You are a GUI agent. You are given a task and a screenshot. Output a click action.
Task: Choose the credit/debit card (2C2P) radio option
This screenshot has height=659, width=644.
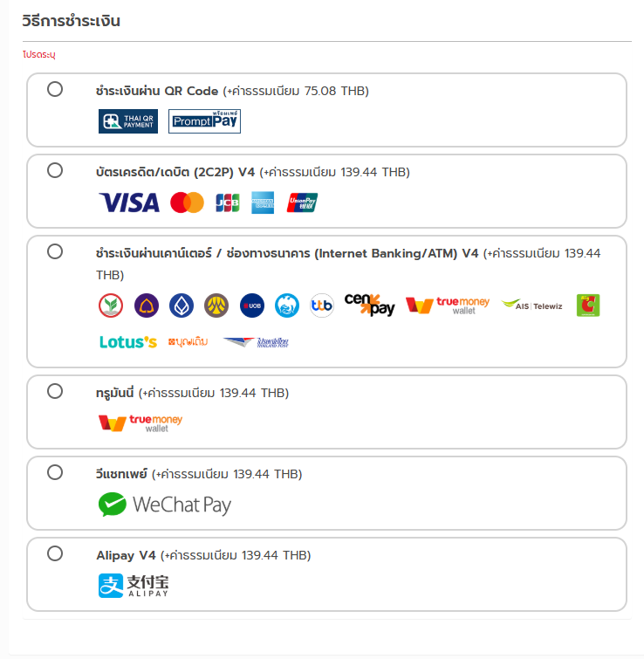tap(55, 170)
